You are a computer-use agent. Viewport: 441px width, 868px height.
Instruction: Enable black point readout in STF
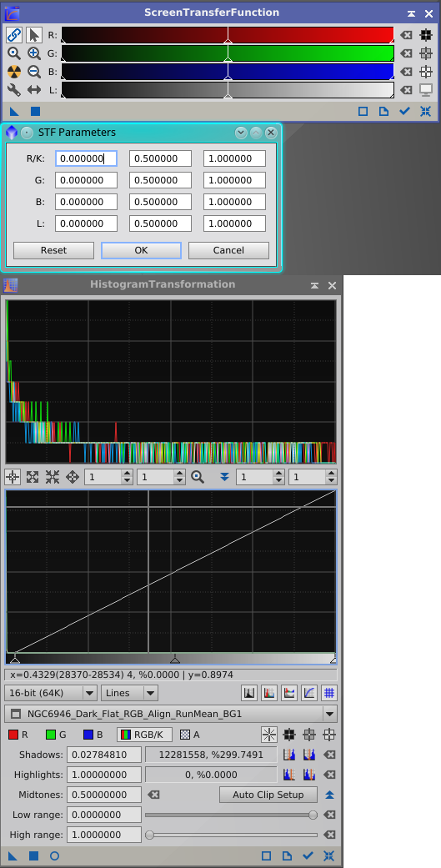point(425,35)
